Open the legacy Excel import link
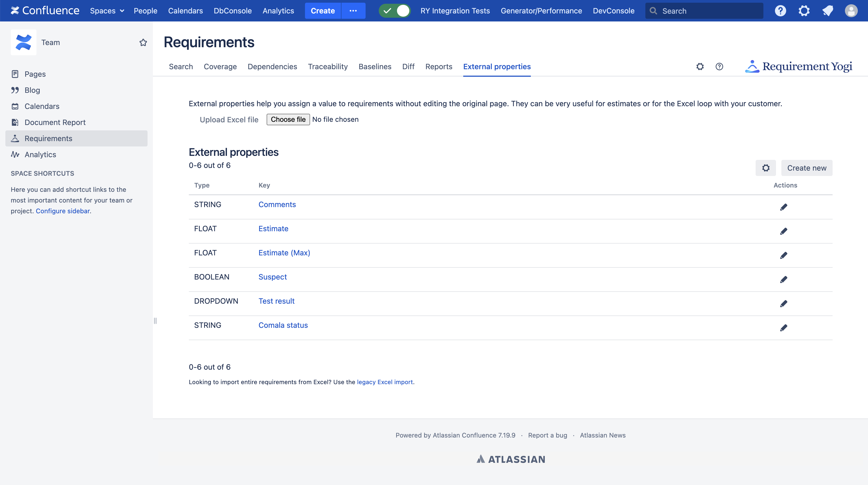868x485 pixels. click(x=384, y=382)
